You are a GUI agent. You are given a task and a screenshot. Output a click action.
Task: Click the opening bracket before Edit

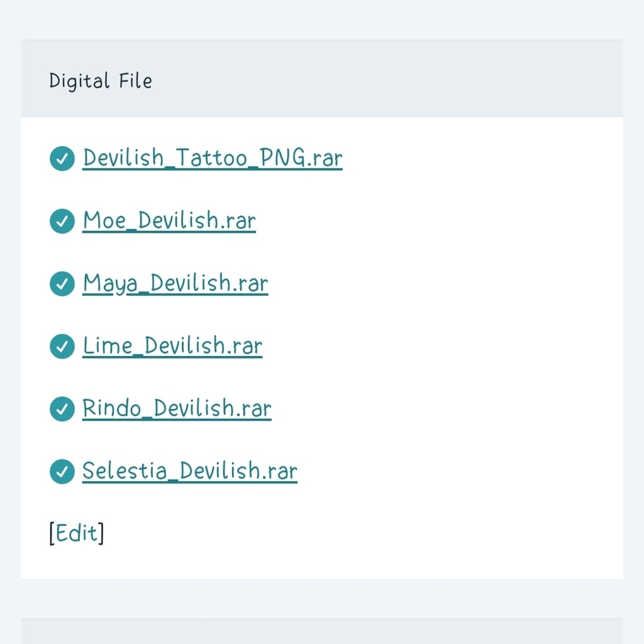(x=51, y=533)
